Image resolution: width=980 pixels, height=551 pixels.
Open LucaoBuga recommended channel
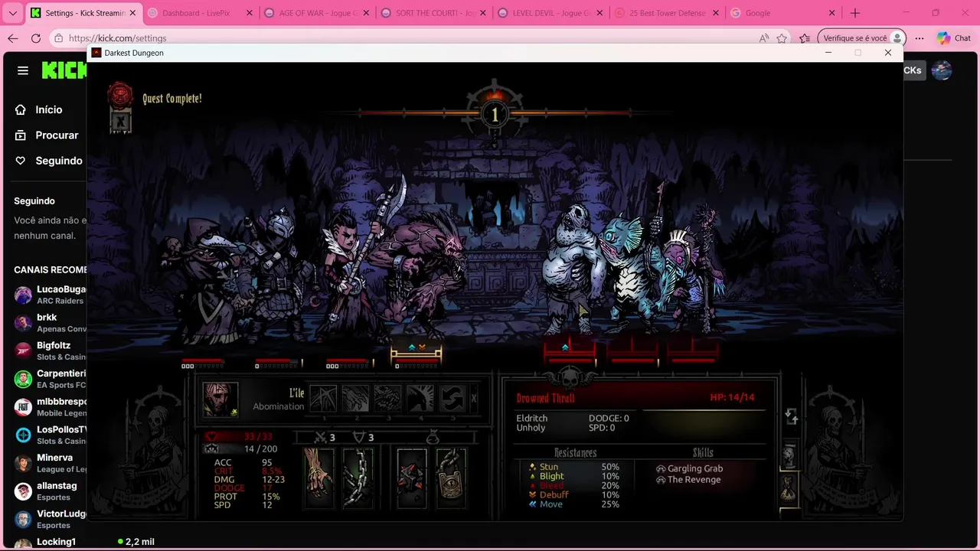point(50,295)
